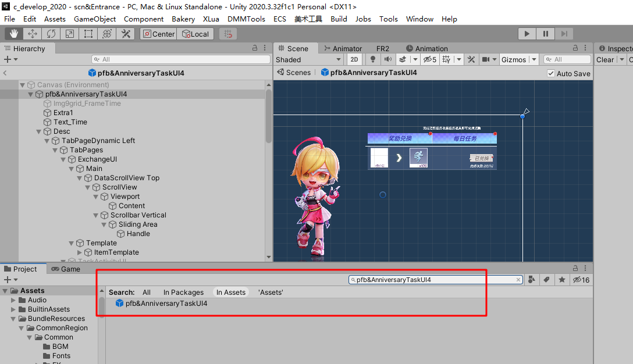Open Hierarchy panel options menu
The height and width of the screenshot is (364, 633).
(x=265, y=48)
